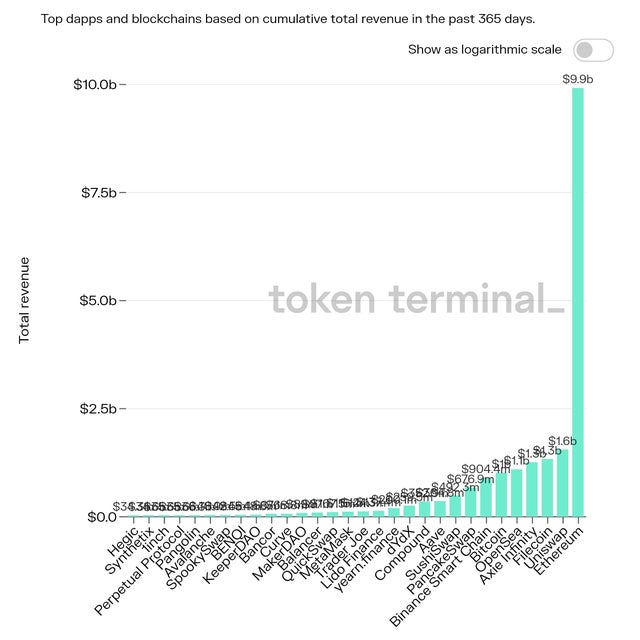Select the Filecoin revenue bar
Screen dimensions: 640x640
547,488
